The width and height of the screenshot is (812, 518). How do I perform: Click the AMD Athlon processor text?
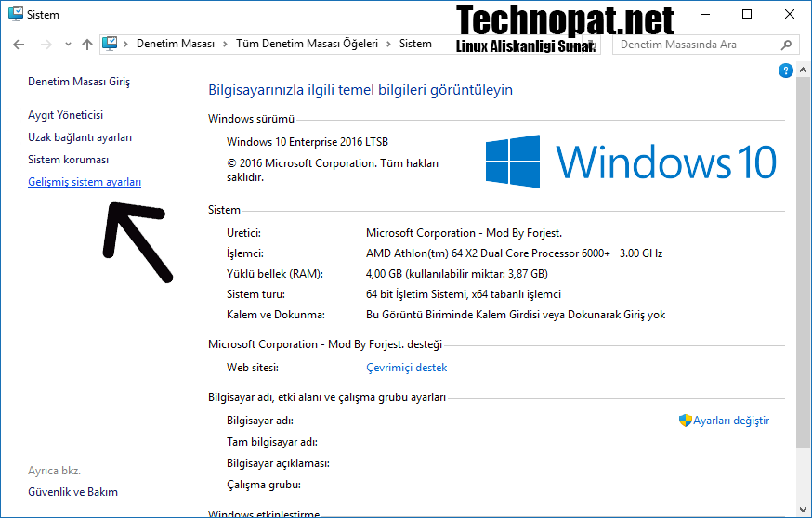pyautogui.click(x=514, y=253)
